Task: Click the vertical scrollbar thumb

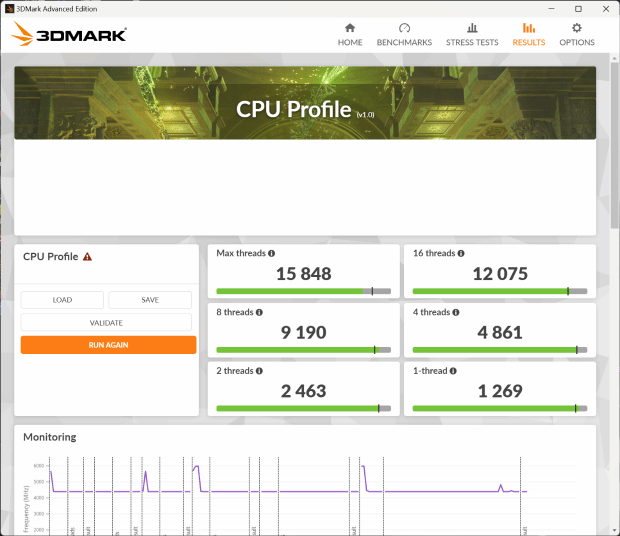Action: (x=614, y=145)
